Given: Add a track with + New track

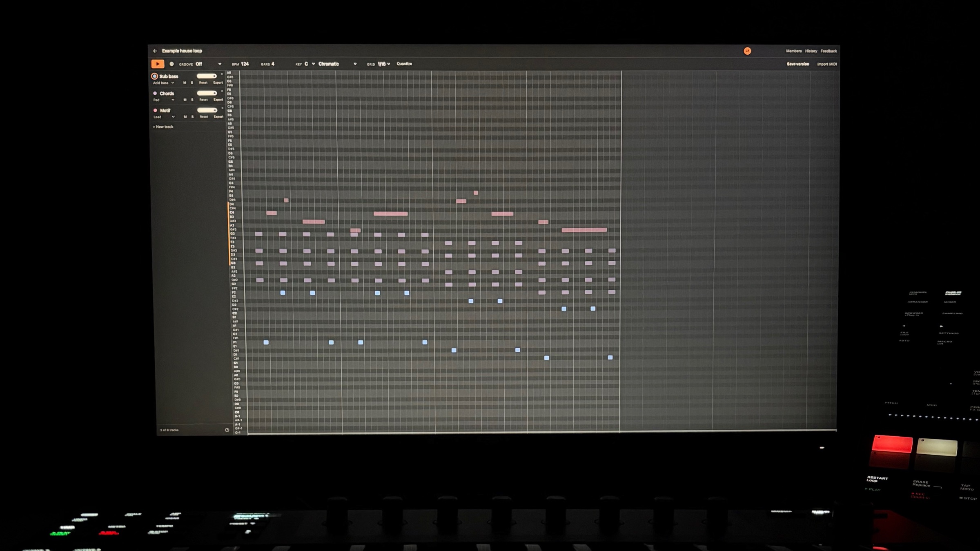Looking at the screenshot, I should pyautogui.click(x=163, y=127).
